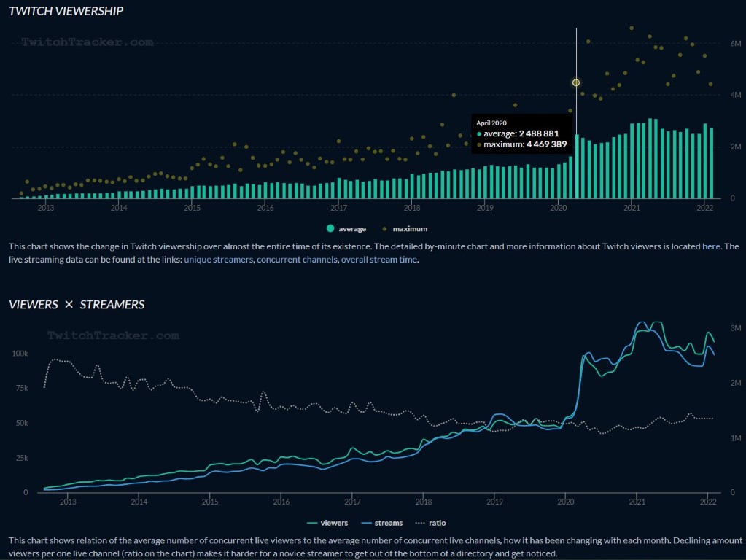Open the 'here' link for Twitch viewers
This screenshot has height=560, width=746.
pos(711,246)
